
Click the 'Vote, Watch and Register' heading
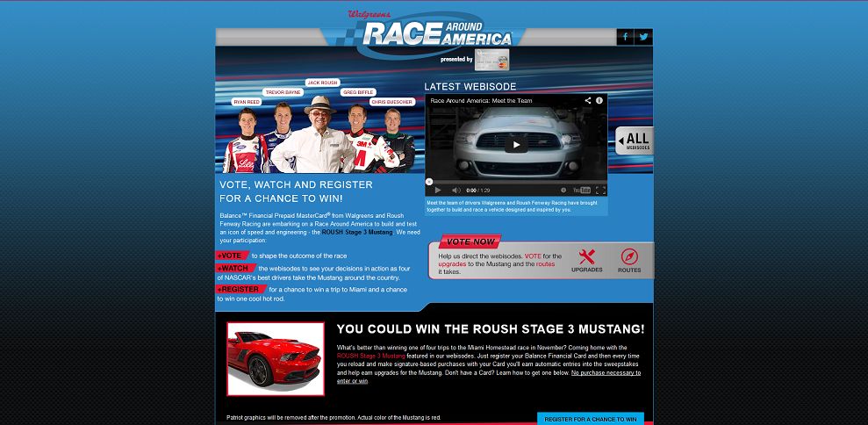[x=296, y=191]
